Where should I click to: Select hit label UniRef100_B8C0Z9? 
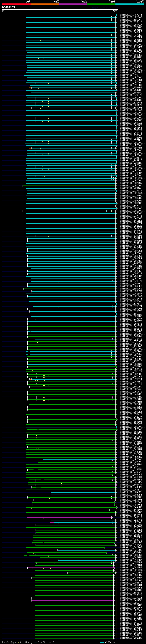pyautogui.click(x=131, y=314)
